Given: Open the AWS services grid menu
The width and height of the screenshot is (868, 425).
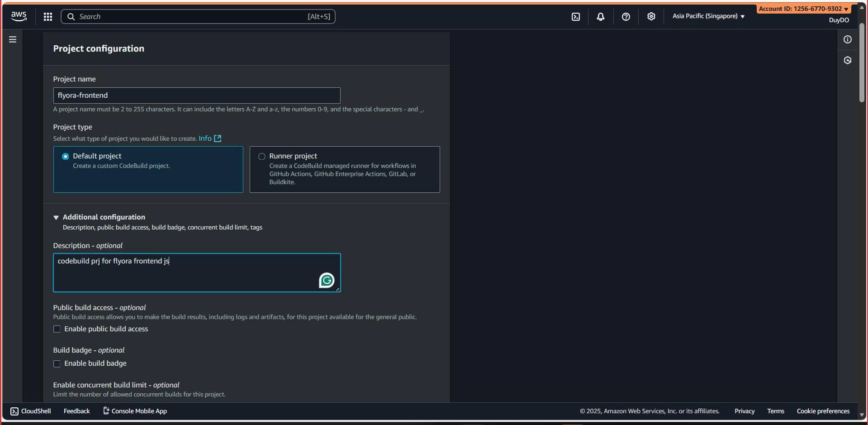Looking at the screenshot, I should (47, 16).
